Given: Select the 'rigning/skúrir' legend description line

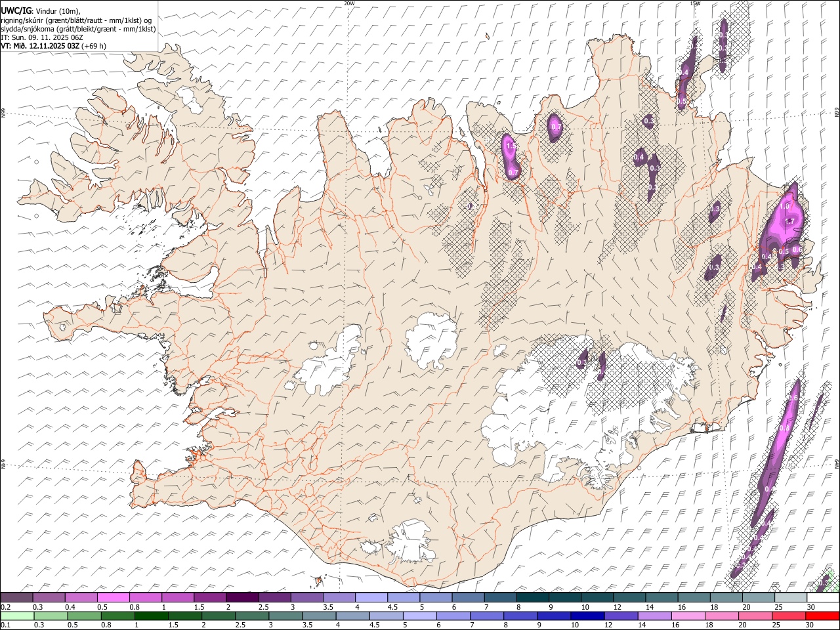Looking at the screenshot, I should point(76,20).
